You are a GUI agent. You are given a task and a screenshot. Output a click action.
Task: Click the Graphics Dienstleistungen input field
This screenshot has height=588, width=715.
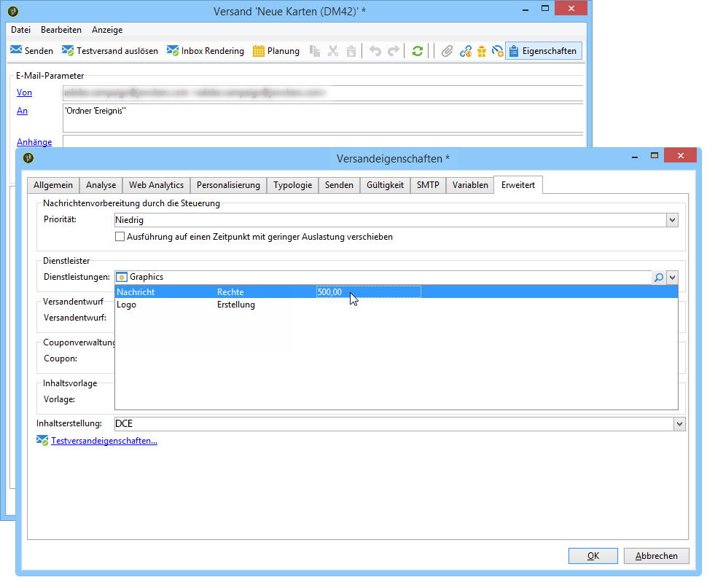(x=383, y=277)
